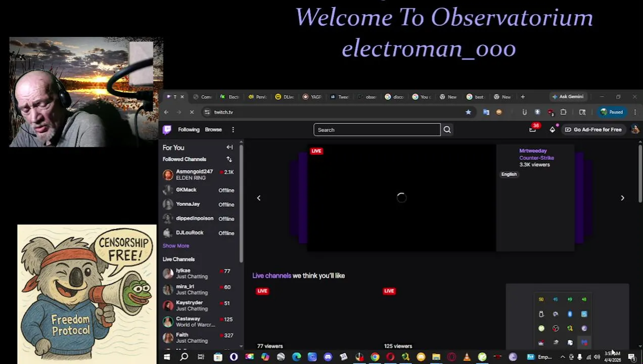Collapse the hidden tray icons chevron
Image resolution: width=643 pixels, height=364 pixels.
(562, 357)
